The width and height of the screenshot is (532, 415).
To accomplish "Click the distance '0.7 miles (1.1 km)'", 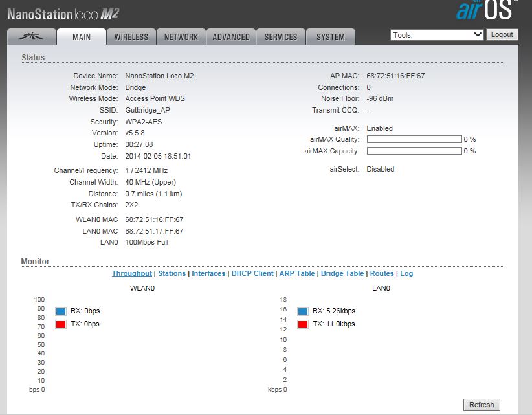I will tap(153, 194).
